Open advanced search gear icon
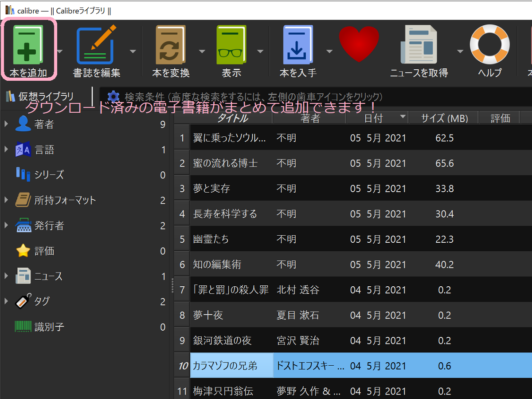This screenshot has height=399, width=532. click(x=113, y=96)
